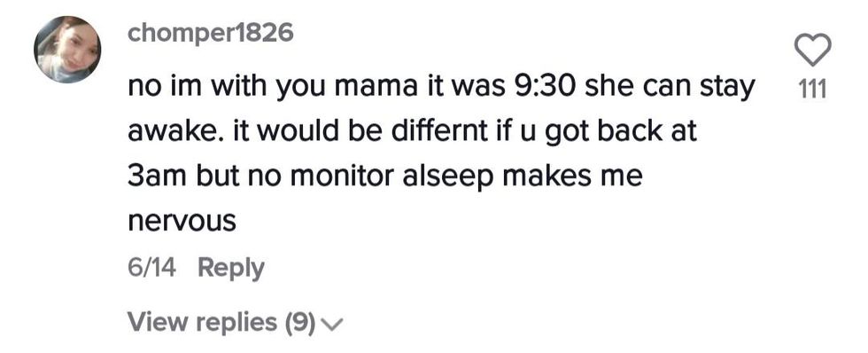868x353 pixels.
Task: Click "she can stay" in the first line
Action: pyautogui.click(x=667, y=88)
